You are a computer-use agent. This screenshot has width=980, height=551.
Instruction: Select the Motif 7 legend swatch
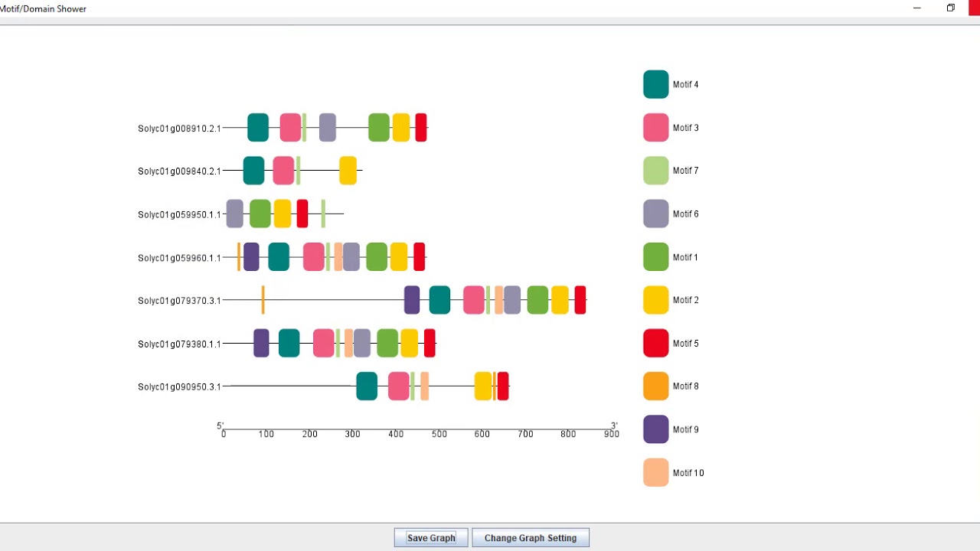656,171
